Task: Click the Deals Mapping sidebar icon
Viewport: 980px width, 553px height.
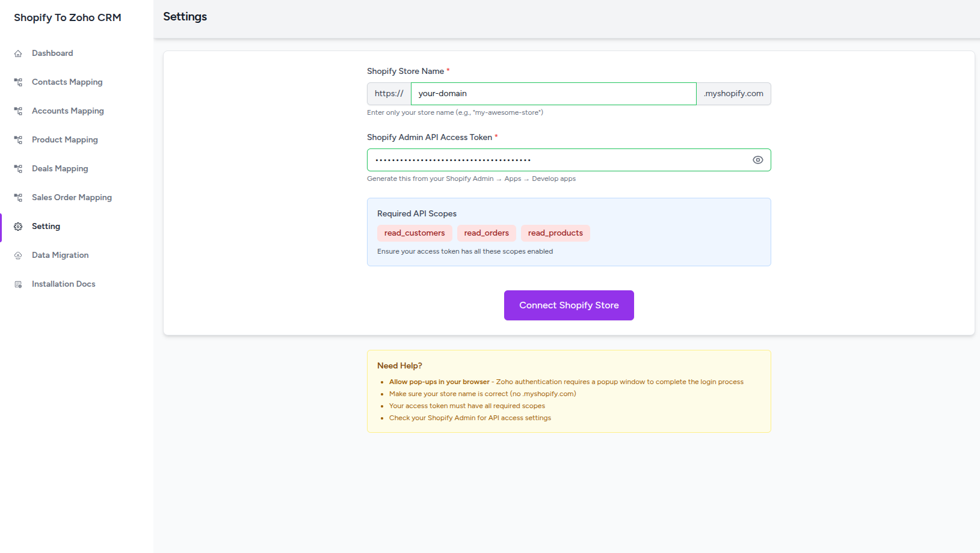Action: (x=19, y=168)
